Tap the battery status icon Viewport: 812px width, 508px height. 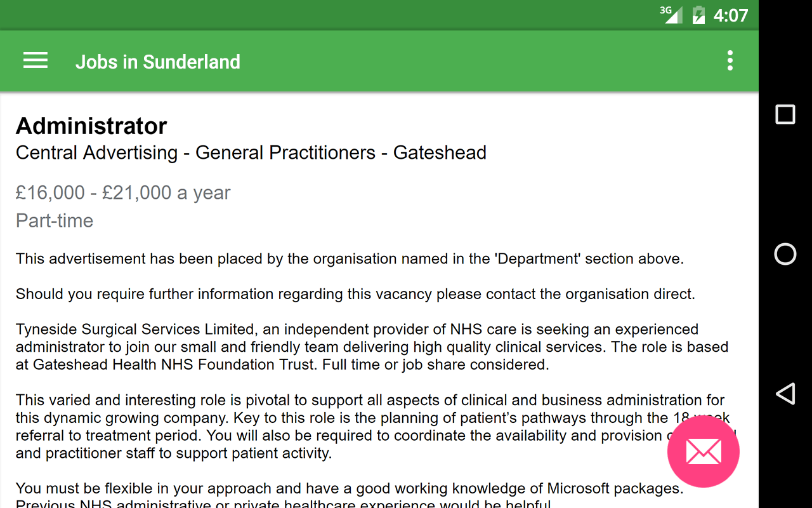point(698,15)
